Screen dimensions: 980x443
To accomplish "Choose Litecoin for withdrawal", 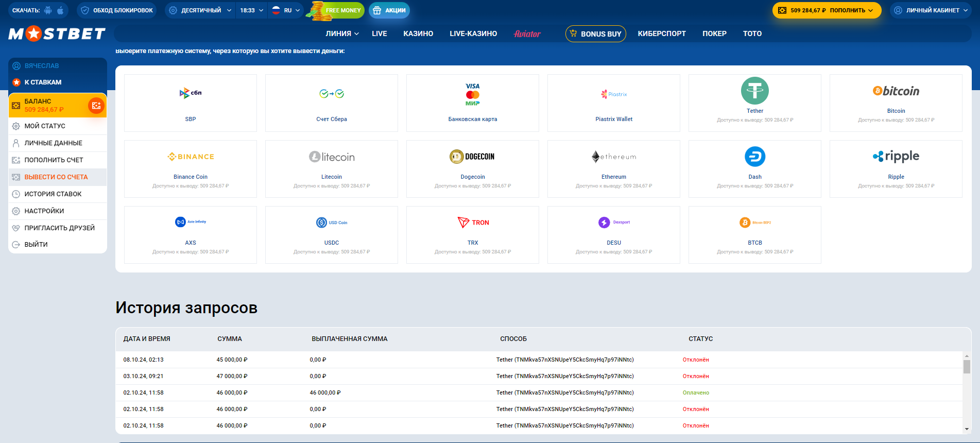I will (x=332, y=169).
